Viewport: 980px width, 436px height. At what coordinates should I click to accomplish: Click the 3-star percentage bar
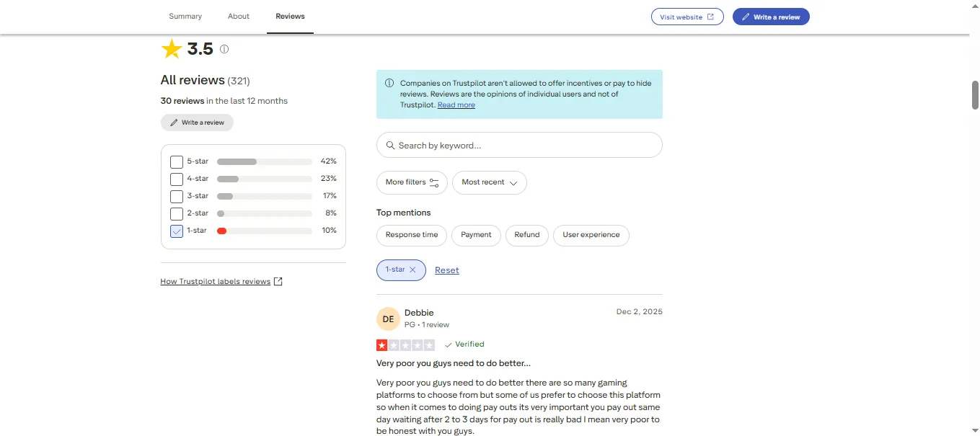tap(264, 196)
